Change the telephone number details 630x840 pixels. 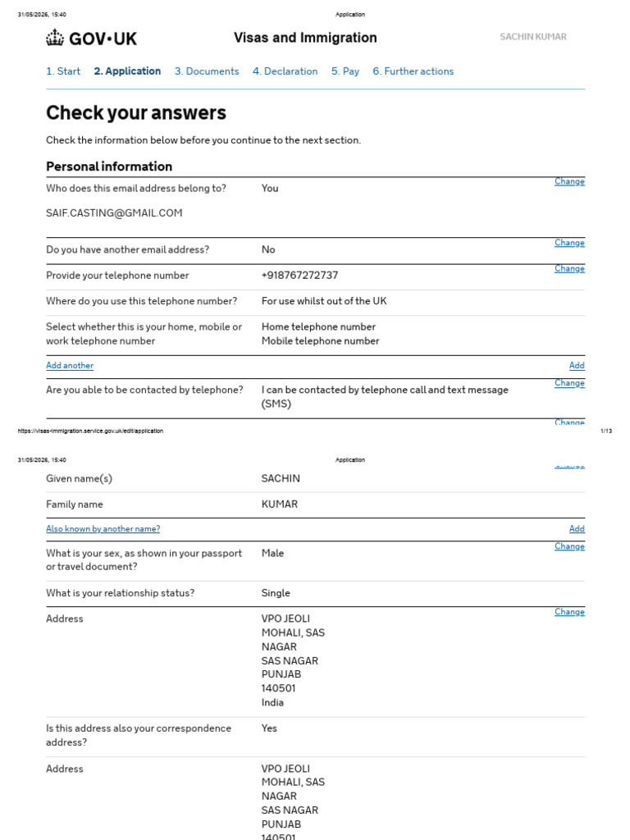tap(569, 268)
